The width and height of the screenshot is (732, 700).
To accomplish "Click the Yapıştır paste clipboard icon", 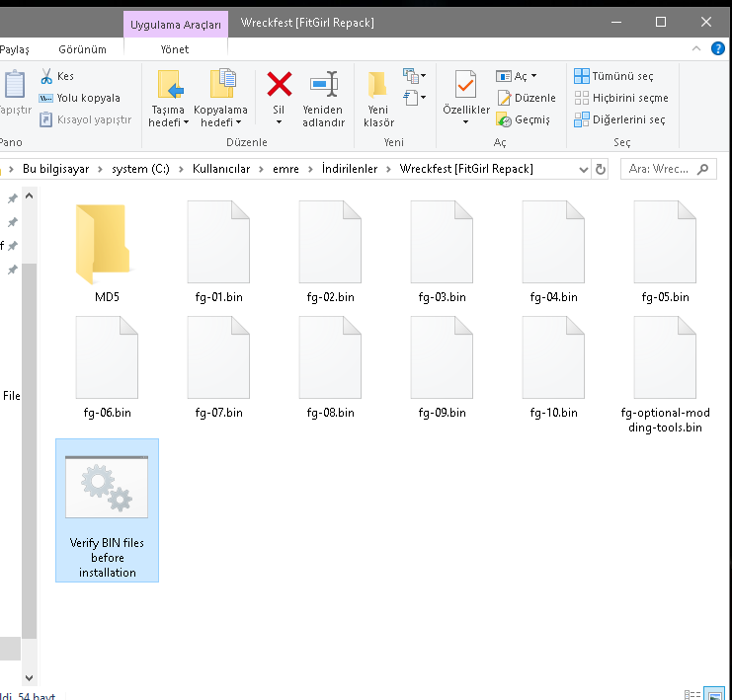I will [x=15, y=84].
